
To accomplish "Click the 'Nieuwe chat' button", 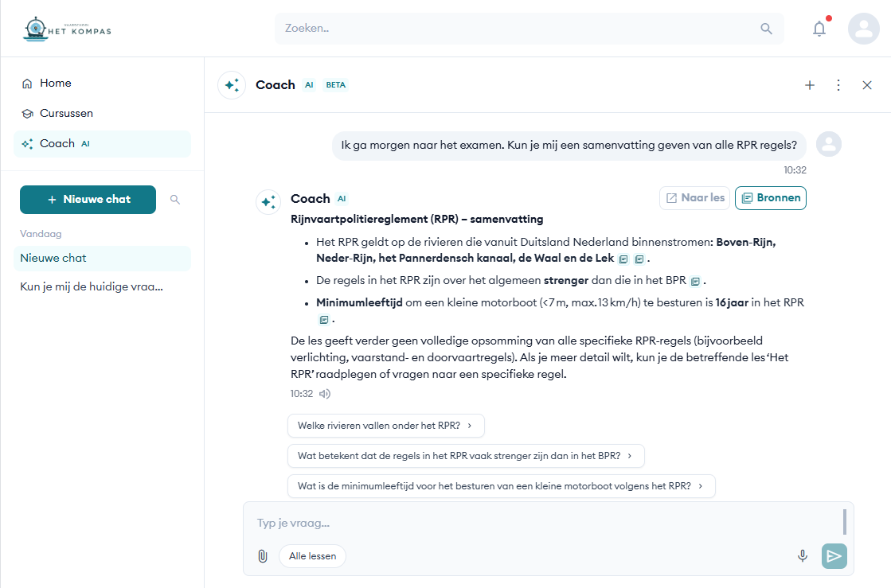I will click(88, 200).
